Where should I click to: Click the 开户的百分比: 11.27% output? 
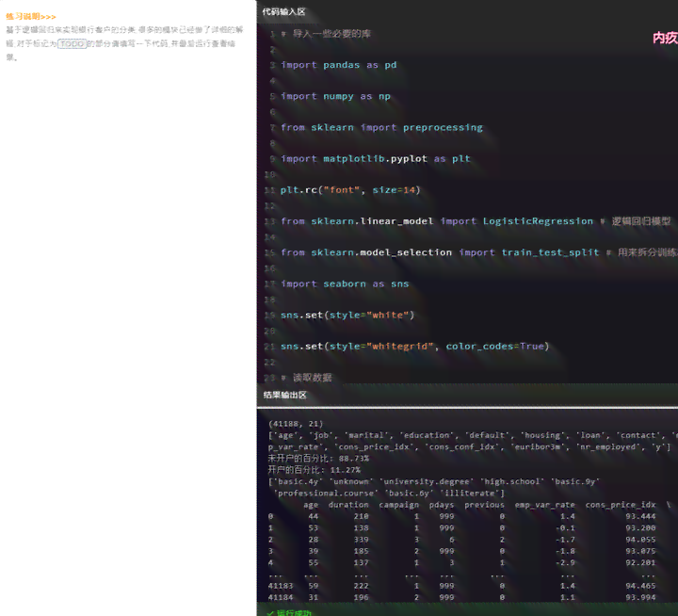pos(314,470)
